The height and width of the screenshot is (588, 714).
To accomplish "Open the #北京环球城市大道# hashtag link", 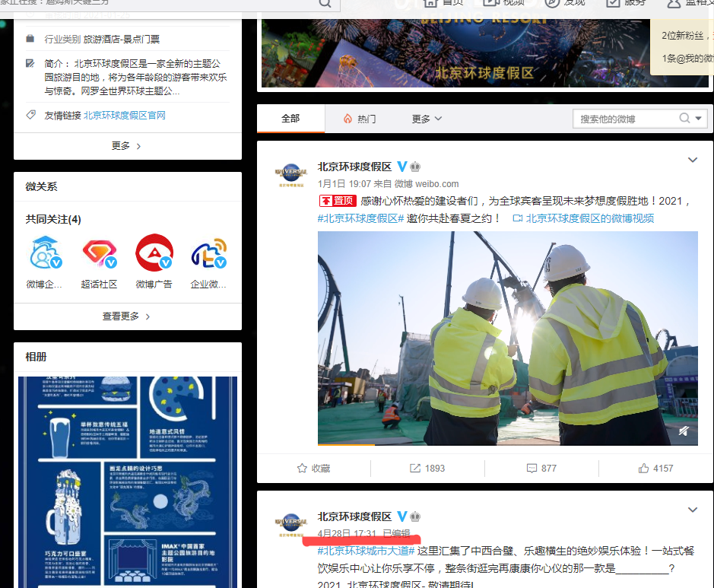I will pos(366,551).
